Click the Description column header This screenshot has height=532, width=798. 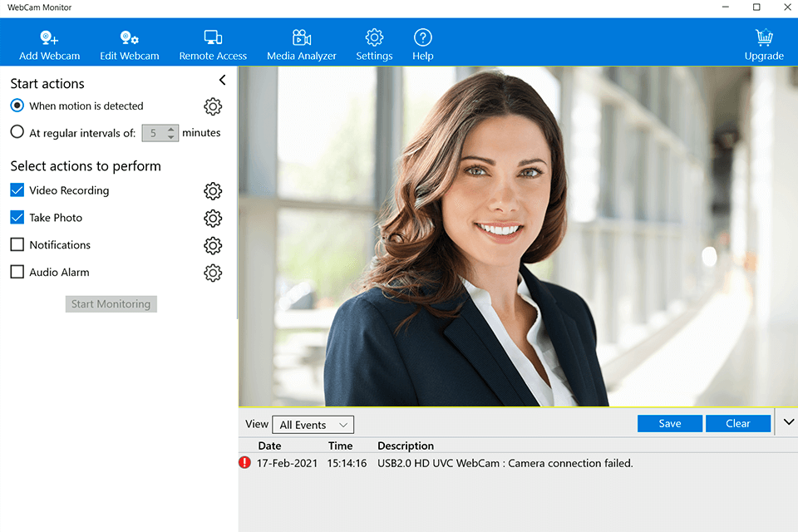(x=406, y=446)
